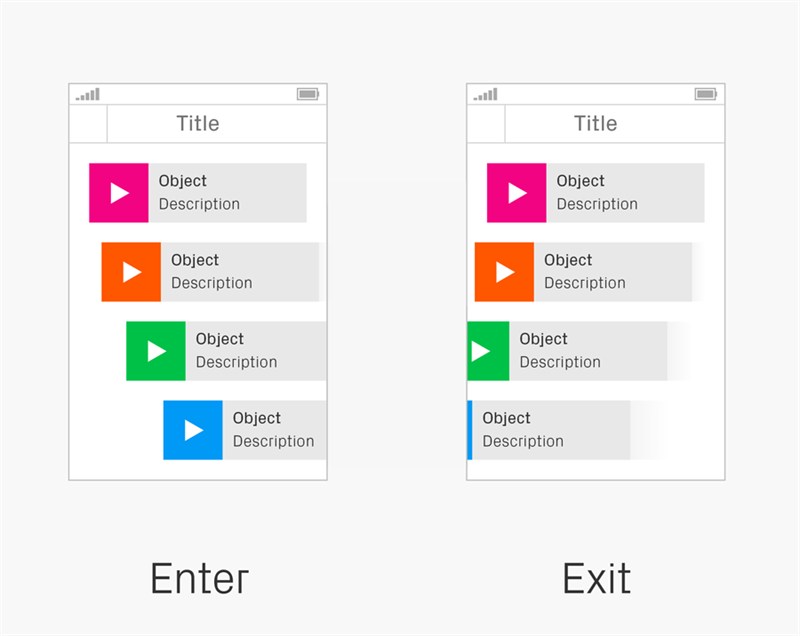Click battery icon in Enter phone status bar
The image size is (800, 636).
pyautogui.click(x=308, y=94)
